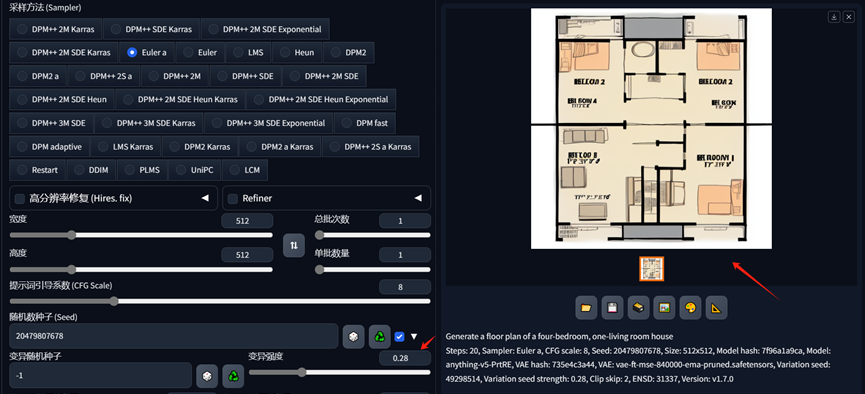
Task: Send image to extras ruler icon
Action: [x=717, y=308]
